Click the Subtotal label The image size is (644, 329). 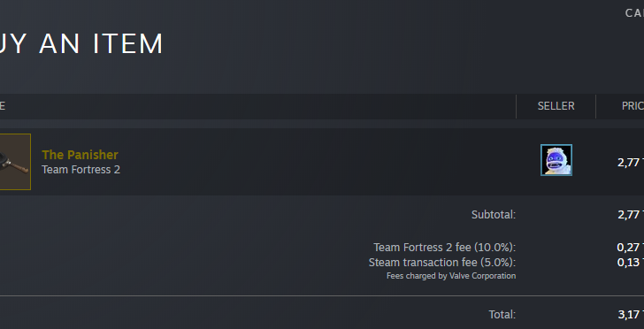(x=494, y=214)
